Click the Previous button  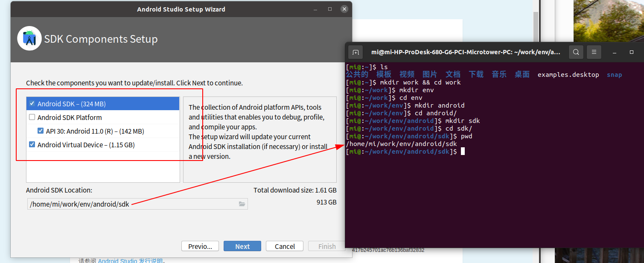pos(200,246)
